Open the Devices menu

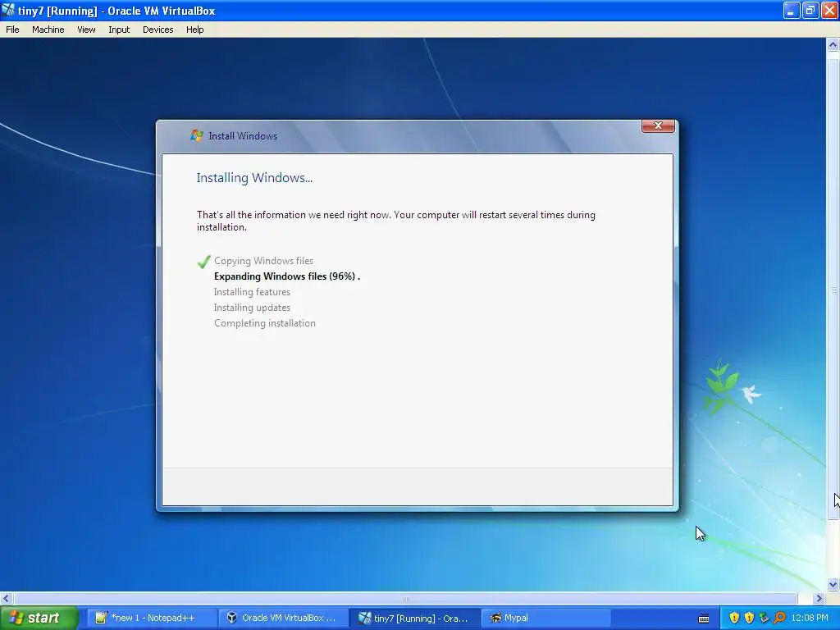[157, 30]
